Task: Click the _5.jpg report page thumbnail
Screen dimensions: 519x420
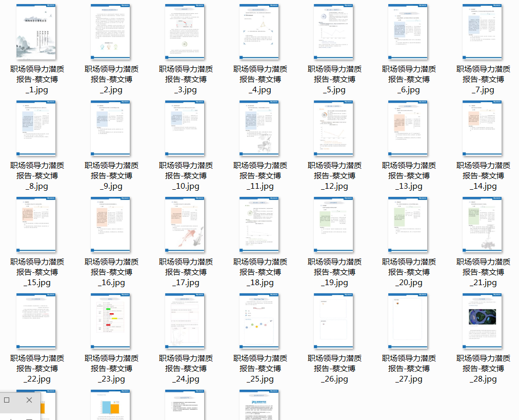Action: (x=334, y=32)
